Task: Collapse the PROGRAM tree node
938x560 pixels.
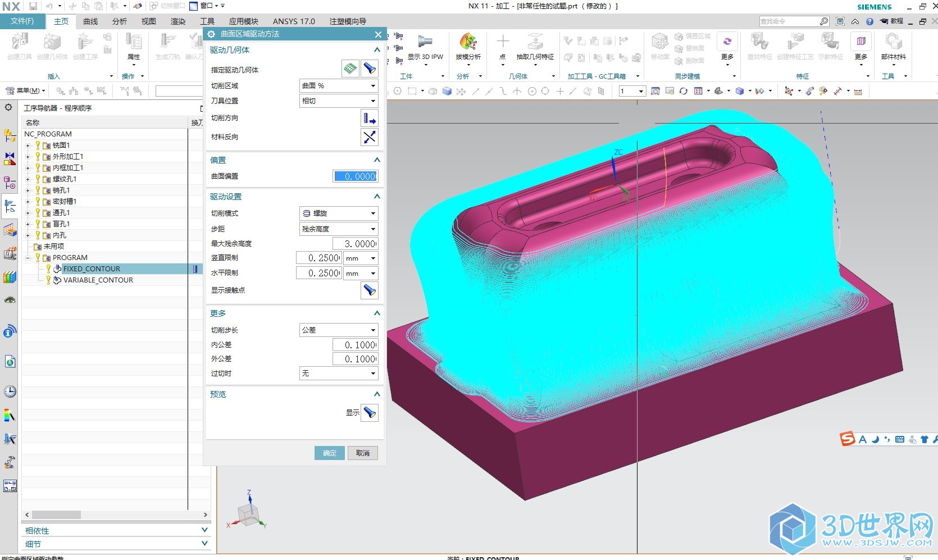Action: coord(28,258)
